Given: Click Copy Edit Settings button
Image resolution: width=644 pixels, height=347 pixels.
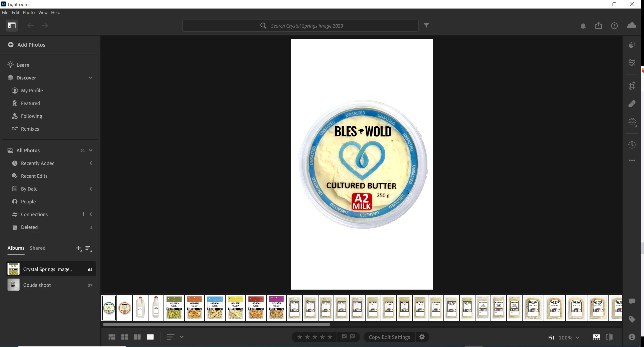Looking at the screenshot, I should point(389,337).
